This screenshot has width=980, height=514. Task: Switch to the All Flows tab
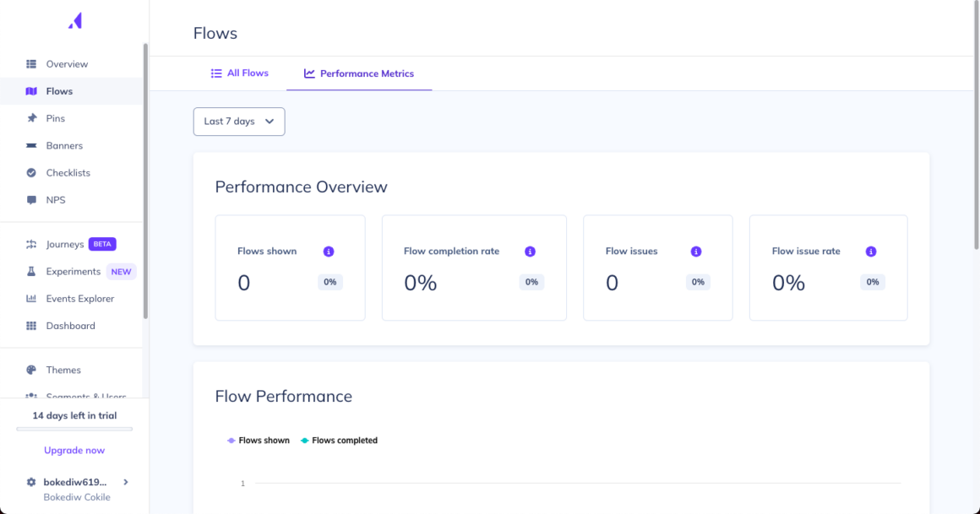(240, 73)
